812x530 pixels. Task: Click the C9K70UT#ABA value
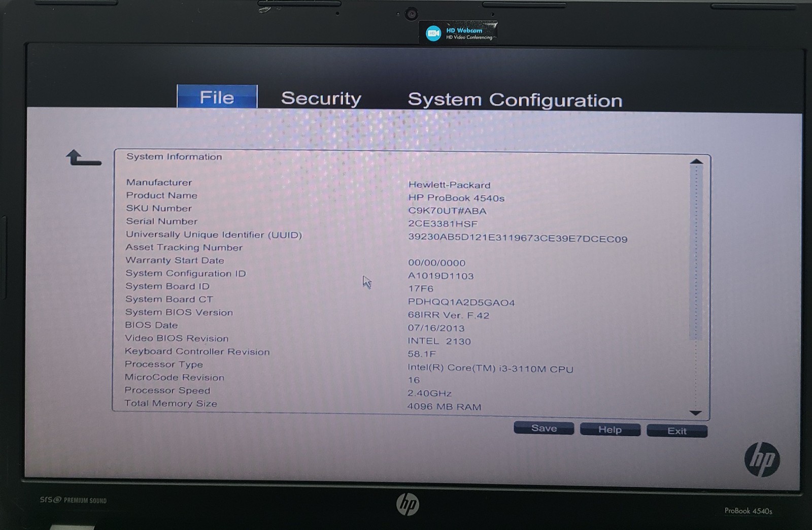448,211
